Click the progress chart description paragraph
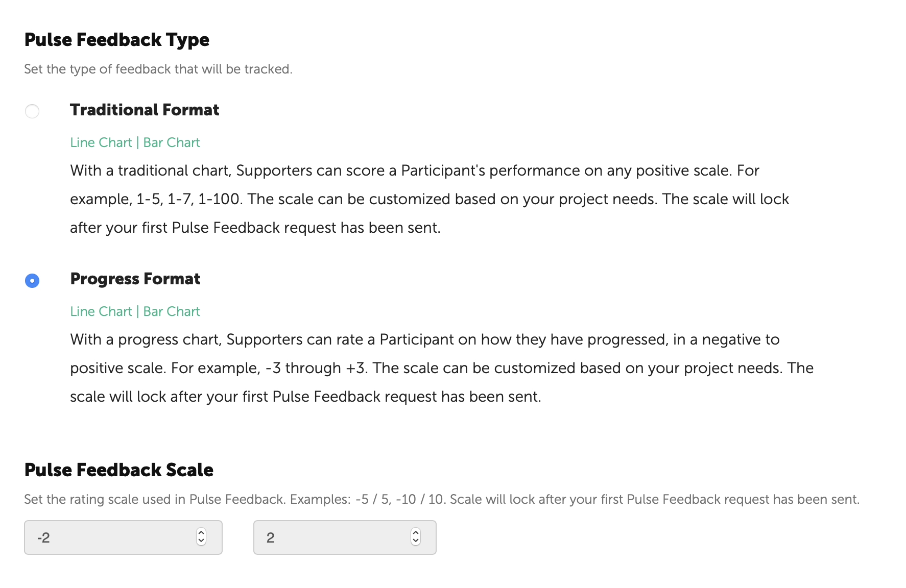The height and width of the screenshot is (588, 906). coord(441,368)
